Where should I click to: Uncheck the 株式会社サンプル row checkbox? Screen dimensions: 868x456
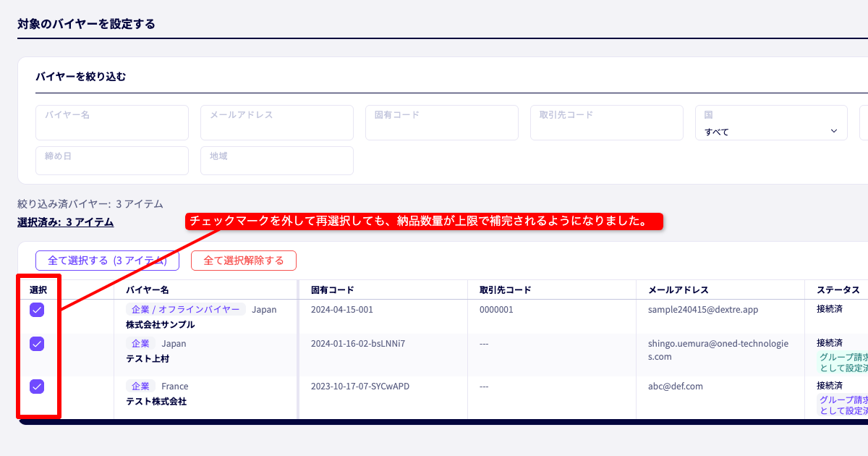coord(37,310)
